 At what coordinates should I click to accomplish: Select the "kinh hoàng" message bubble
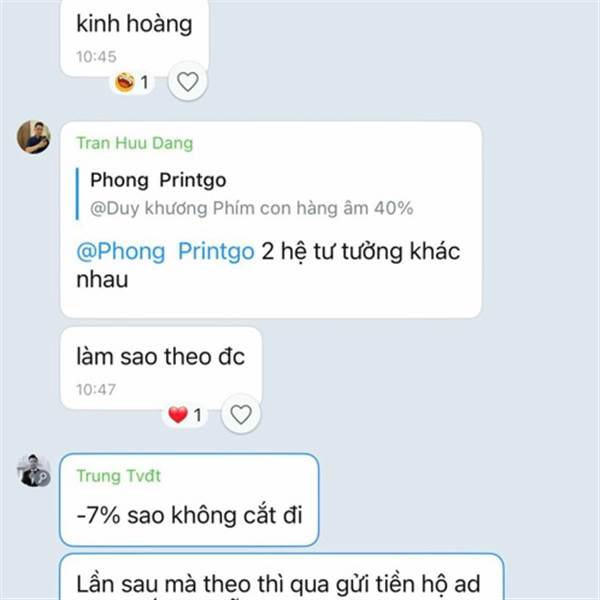[134, 38]
